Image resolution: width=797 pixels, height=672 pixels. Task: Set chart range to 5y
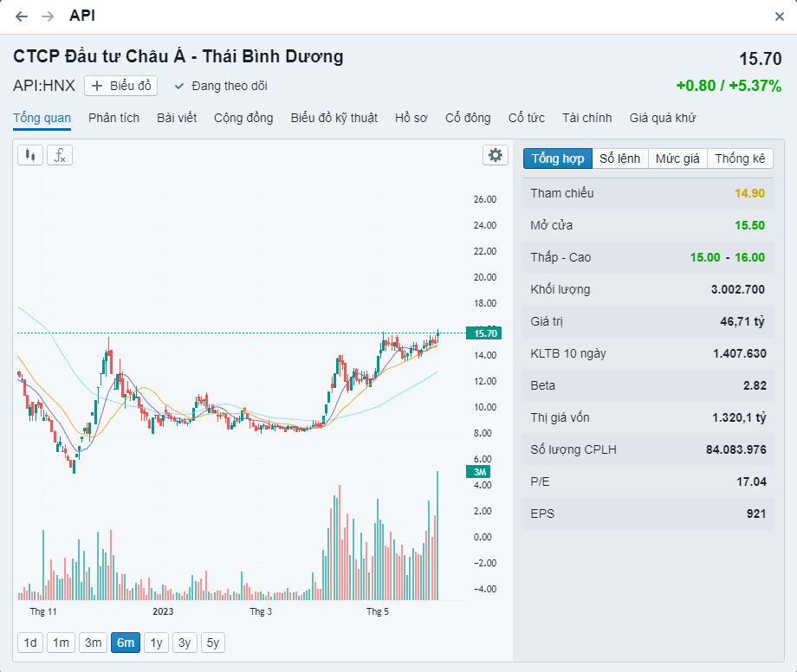[212, 643]
